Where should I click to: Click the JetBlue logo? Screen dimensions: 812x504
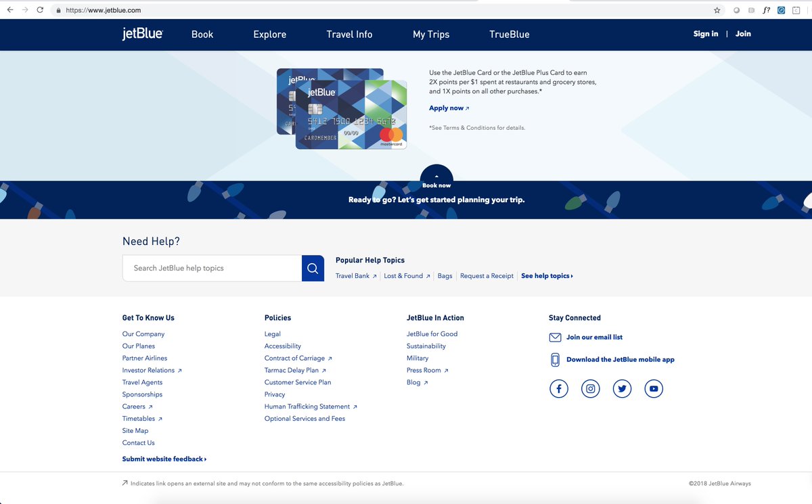pyautogui.click(x=142, y=35)
